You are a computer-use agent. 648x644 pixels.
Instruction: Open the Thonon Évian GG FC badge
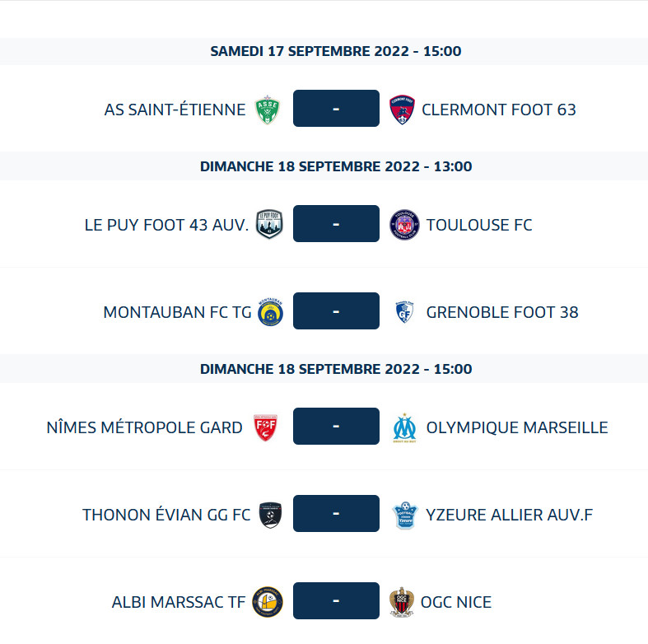click(x=270, y=515)
